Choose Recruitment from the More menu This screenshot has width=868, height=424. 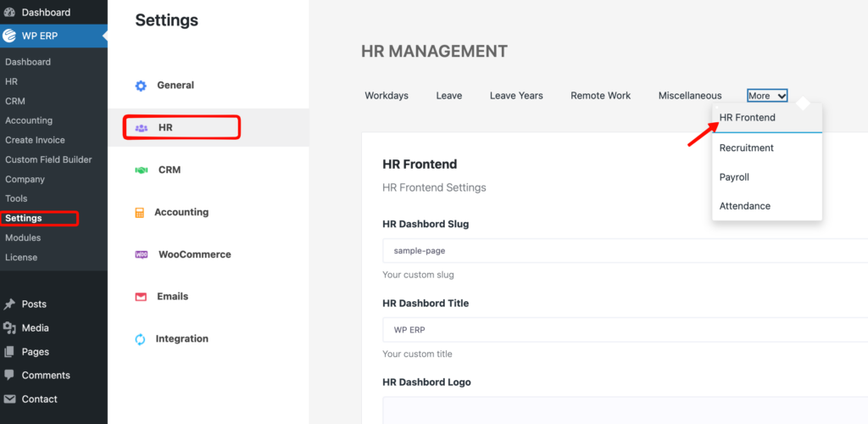(746, 148)
